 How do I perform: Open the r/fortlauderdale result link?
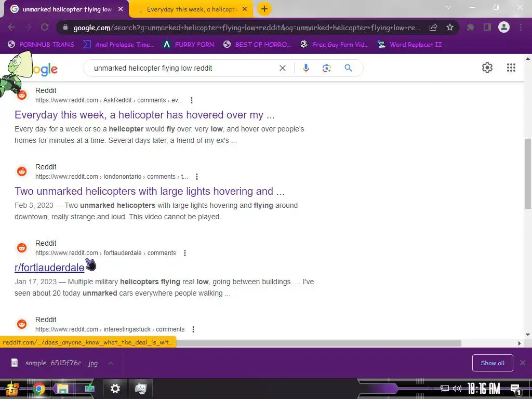(x=49, y=268)
